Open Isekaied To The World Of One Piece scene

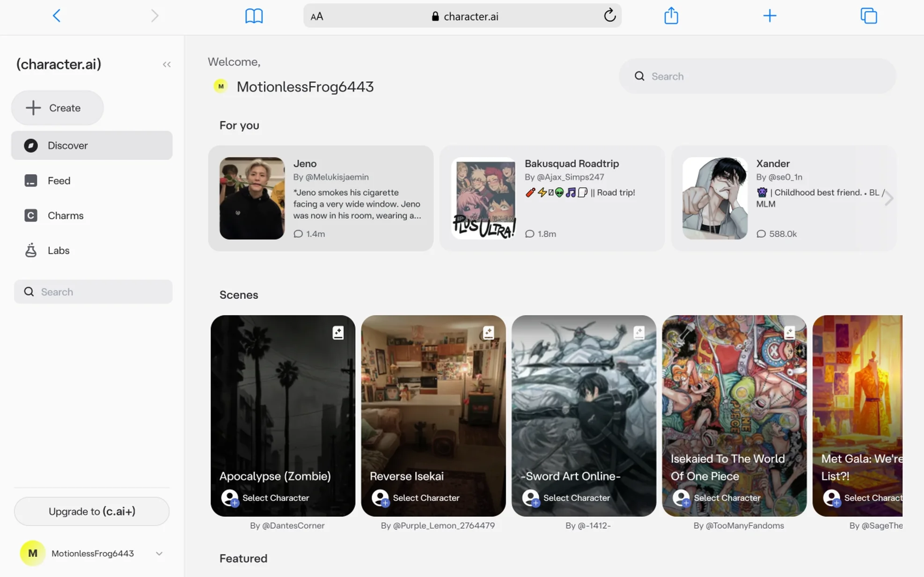(734, 416)
